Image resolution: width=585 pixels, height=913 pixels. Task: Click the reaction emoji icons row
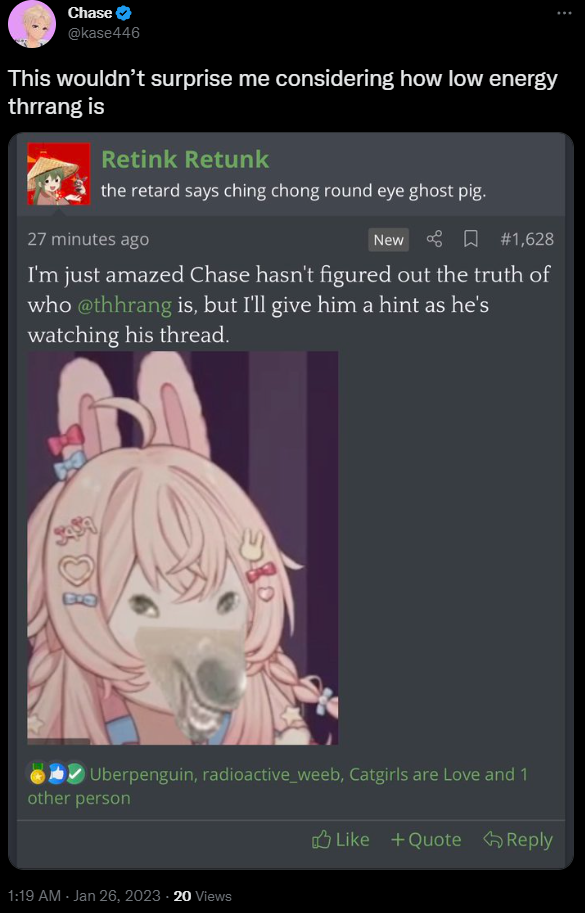[x=57, y=774]
